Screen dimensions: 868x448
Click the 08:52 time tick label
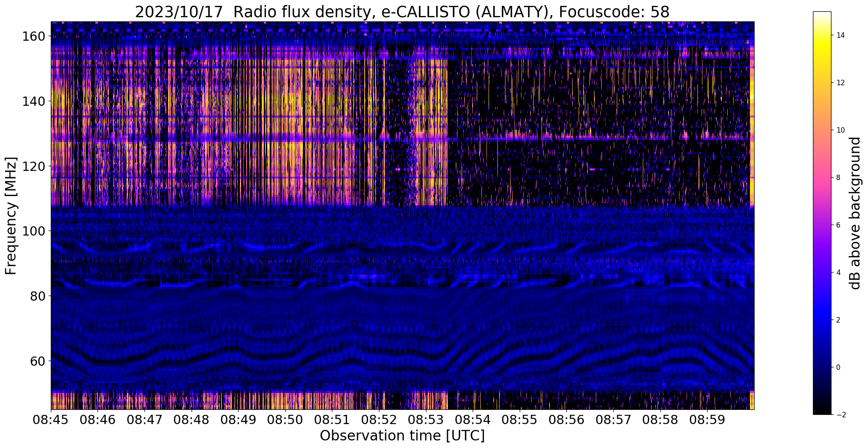379,420
